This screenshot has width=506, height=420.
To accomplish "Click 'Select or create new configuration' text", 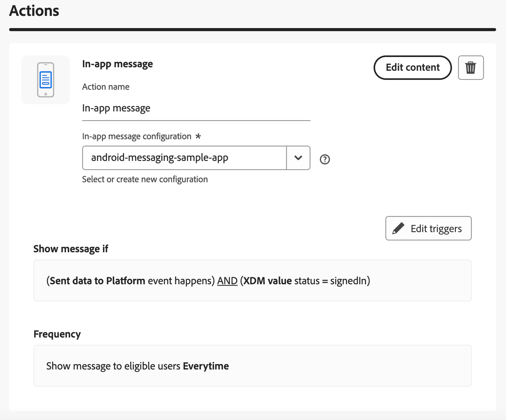I will [x=145, y=179].
